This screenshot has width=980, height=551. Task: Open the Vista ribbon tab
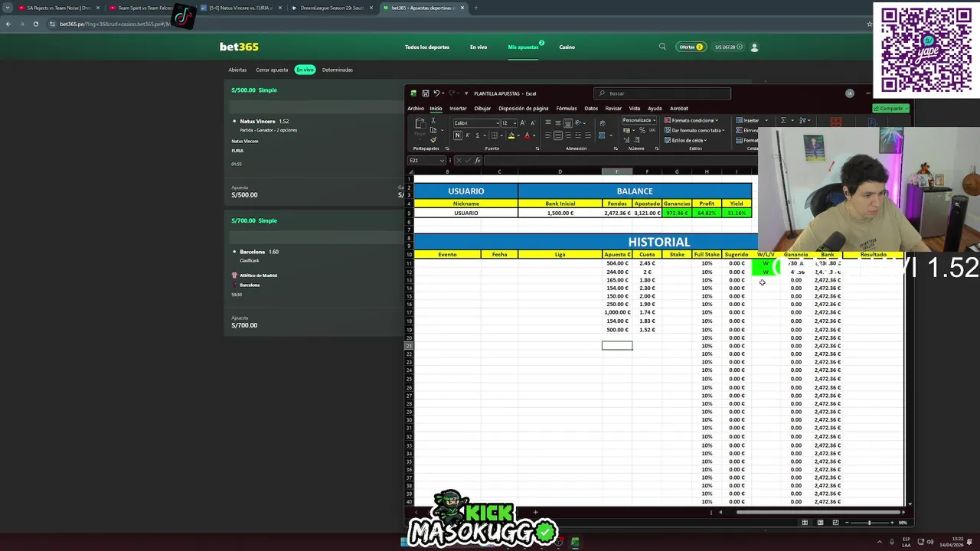635,109
